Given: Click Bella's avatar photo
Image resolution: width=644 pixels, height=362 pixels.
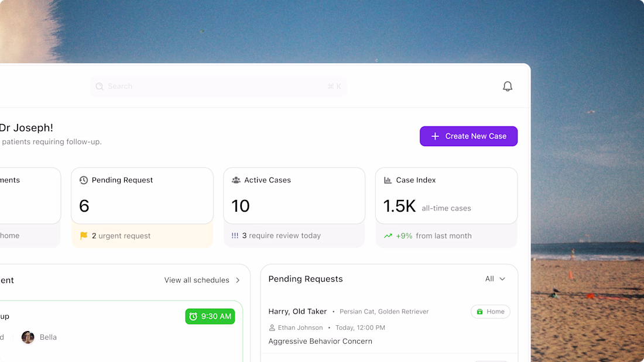Looking at the screenshot, I should 28,337.
